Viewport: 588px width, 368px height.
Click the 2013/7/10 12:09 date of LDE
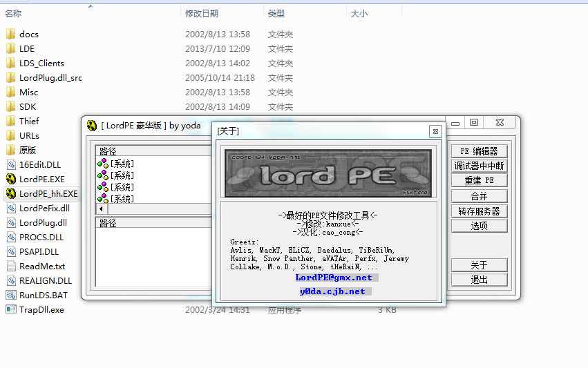(x=218, y=49)
